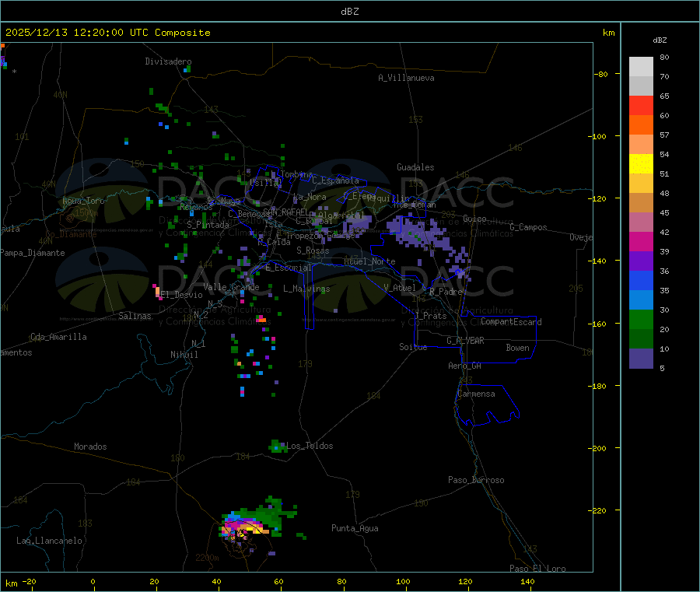Image resolution: width=700 pixels, height=592 pixels.
Task: Pick the yellow 54 dBZ legend swatch
Action: click(x=641, y=164)
